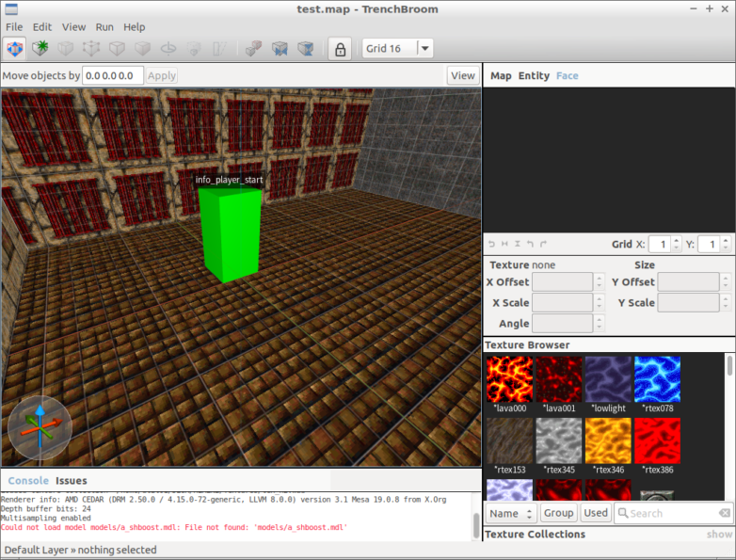This screenshot has width=736, height=560.
Task: Select the *lowlight texture thumbnail
Action: pos(608,378)
